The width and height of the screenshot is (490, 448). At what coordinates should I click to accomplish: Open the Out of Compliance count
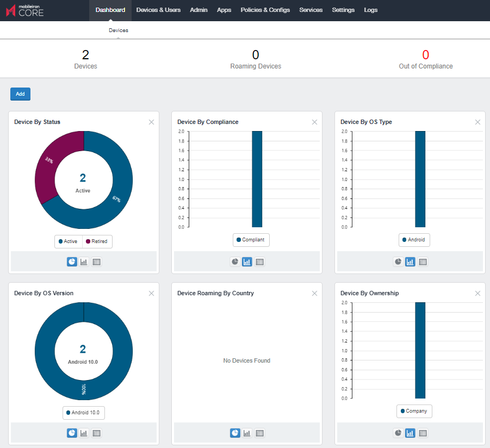click(x=425, y=55)
